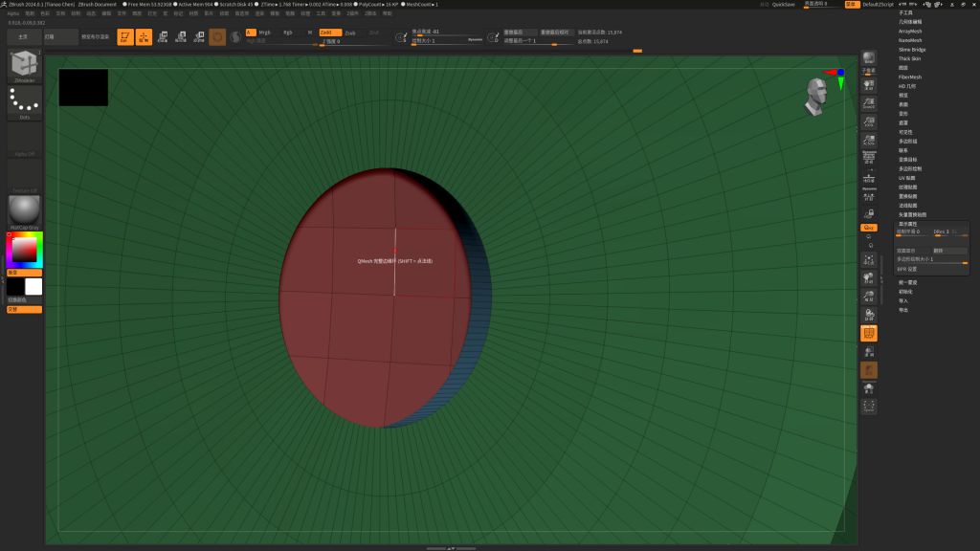Select the Move transform icon in top toolbar
980x551 pixels.
(x=163, y=37)
